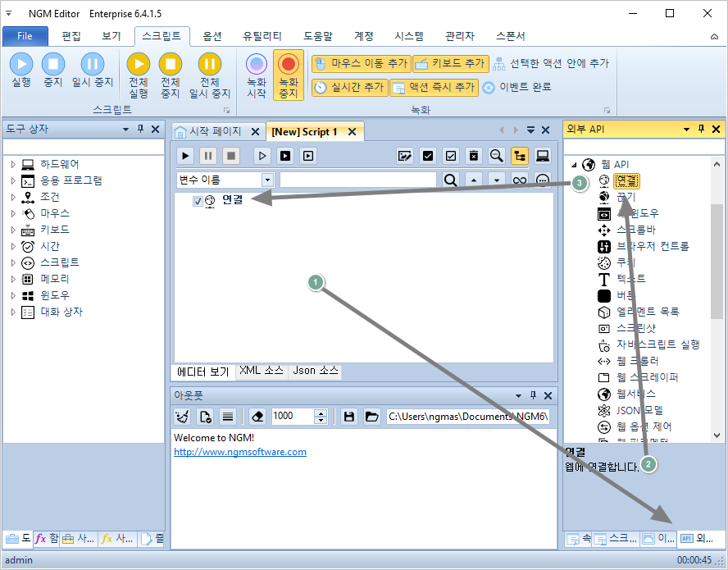Click the infinity loop icon
This screenshot has height=570, width=728.
point(520,180)
